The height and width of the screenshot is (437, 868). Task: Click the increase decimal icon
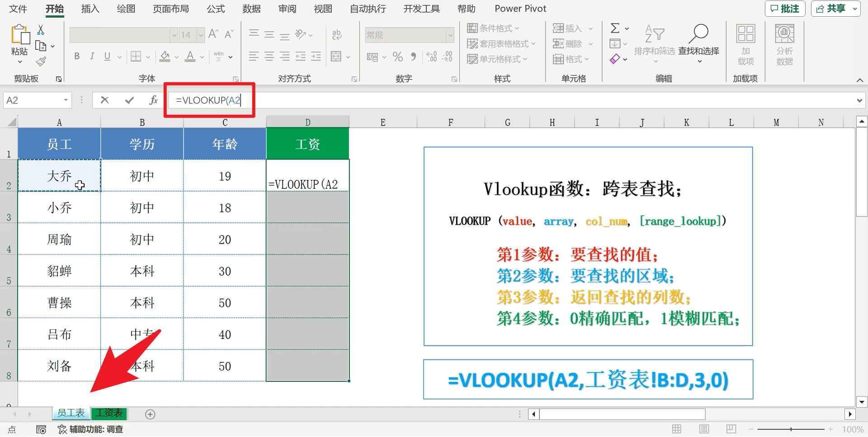[432, 57]
